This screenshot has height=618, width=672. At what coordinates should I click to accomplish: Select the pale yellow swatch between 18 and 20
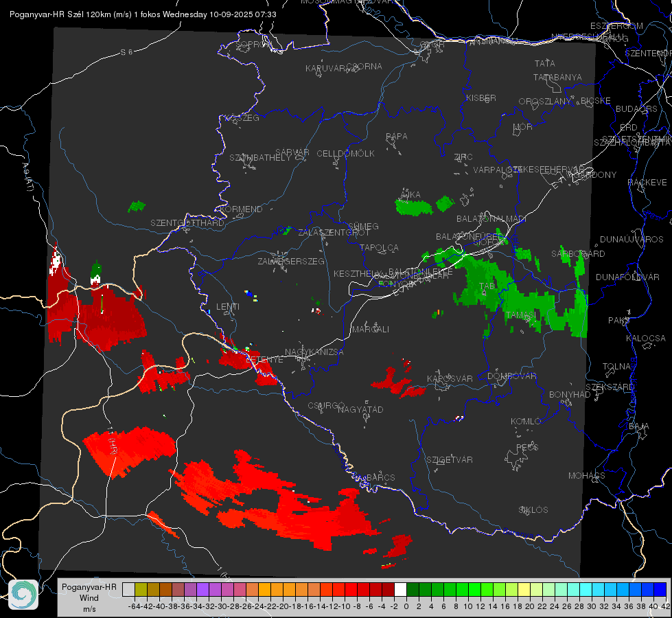524,589
